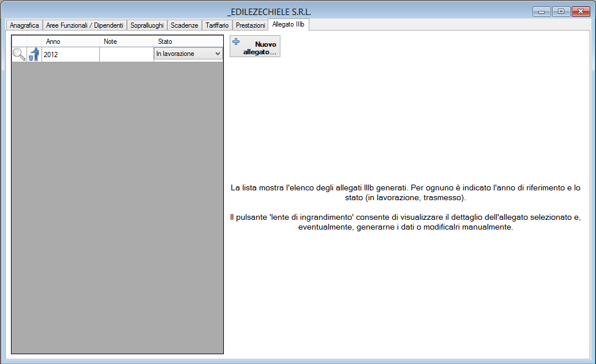Open the Aree Funzionali / Dipendenti tab
Viewport: 596px width, 364px height.
tap(85, 25)
